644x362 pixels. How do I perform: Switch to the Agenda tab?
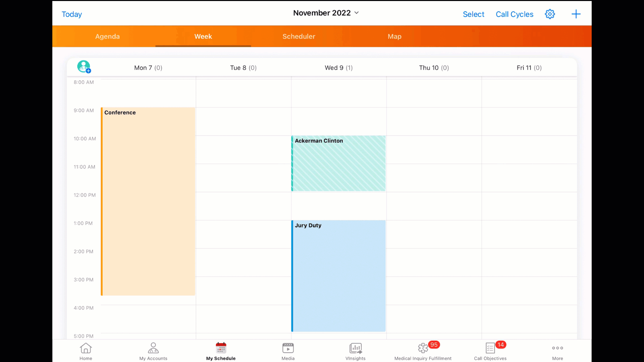107,36
